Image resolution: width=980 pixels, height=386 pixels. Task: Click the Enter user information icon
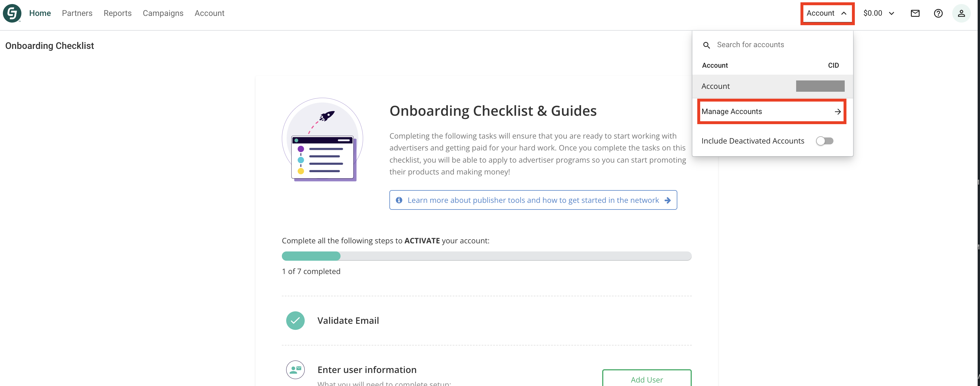point(295,370)
